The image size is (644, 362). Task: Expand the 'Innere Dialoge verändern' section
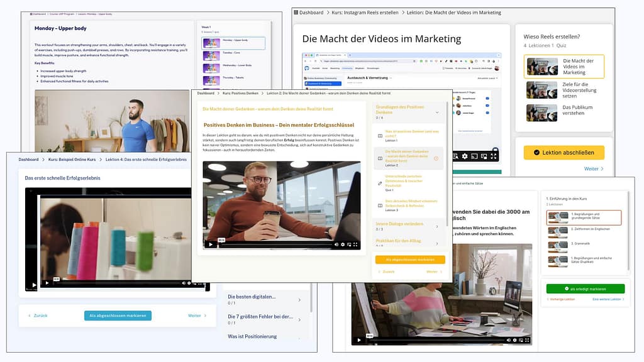(438, 226)
